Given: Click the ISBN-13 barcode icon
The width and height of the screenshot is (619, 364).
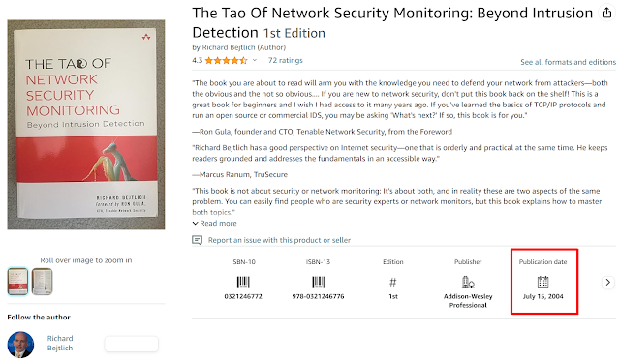Looking at the screenshot, I should [318, 282].
